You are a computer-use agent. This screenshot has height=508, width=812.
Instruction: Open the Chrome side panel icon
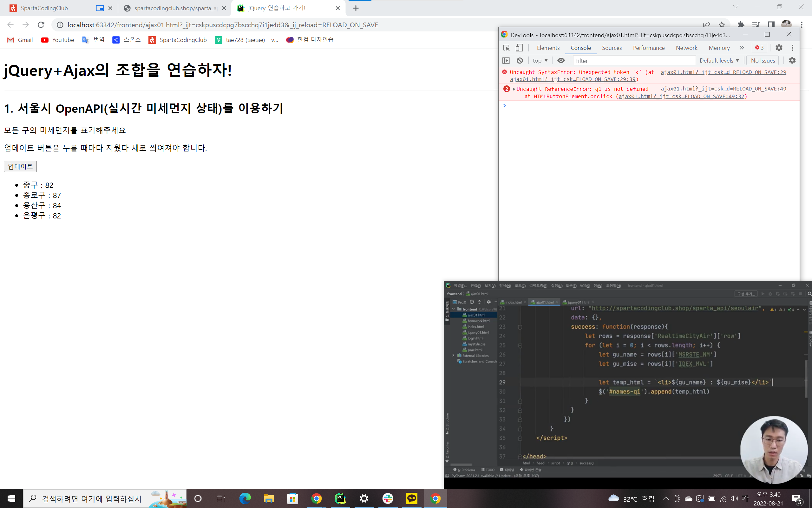(x=771, y=25)
